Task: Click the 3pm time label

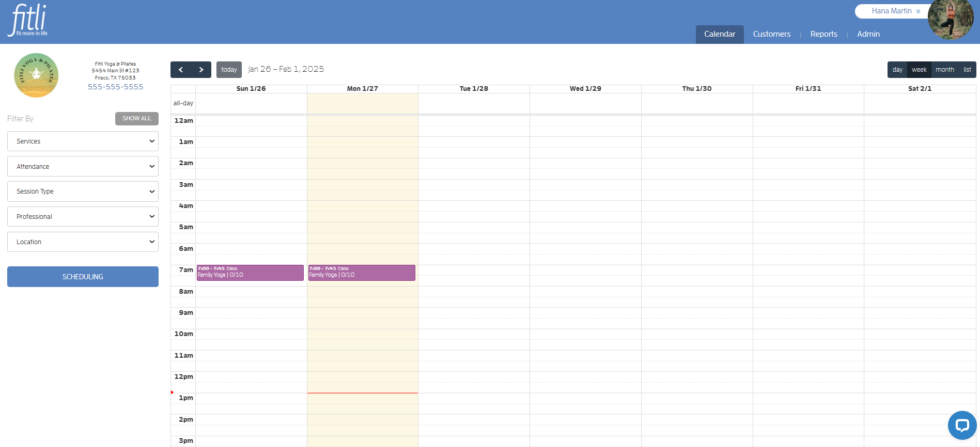Action: [186, 441]
